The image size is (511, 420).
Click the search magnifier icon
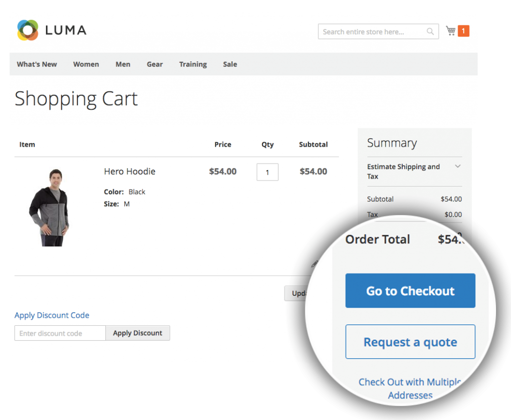430,32
